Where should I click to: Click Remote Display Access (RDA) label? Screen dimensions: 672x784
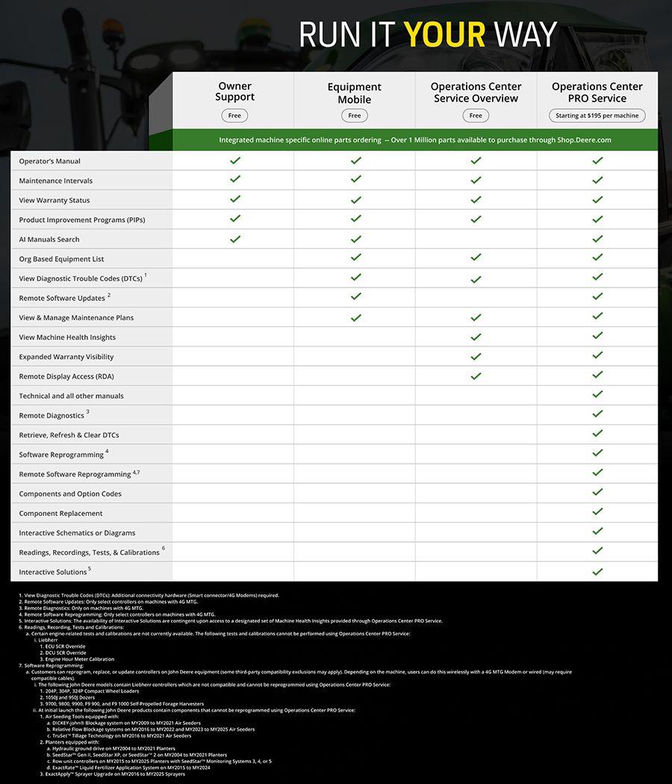point(66,376)
